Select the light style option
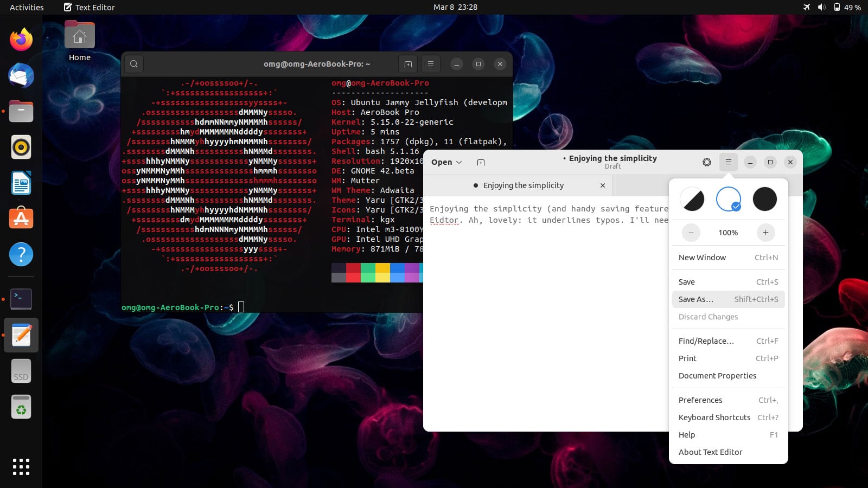The image size is (868, 488). pos(728,199)
